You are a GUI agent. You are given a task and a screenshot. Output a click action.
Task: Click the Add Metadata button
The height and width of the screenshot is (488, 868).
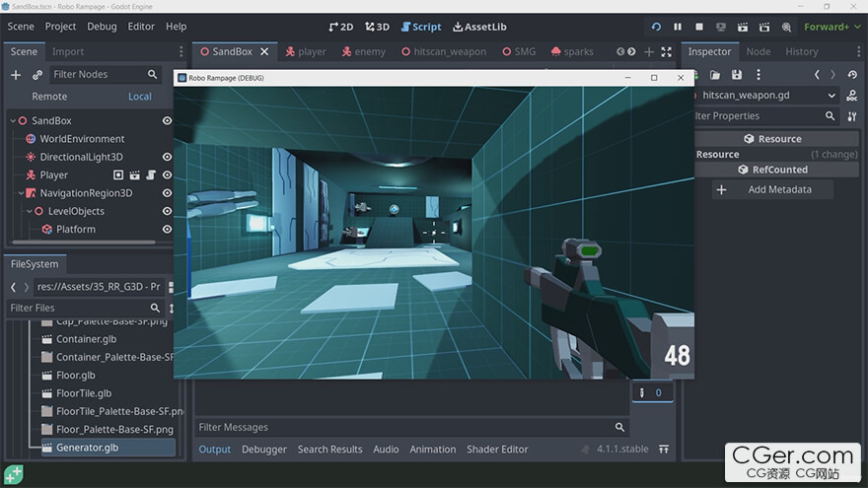tap(772, 189)
